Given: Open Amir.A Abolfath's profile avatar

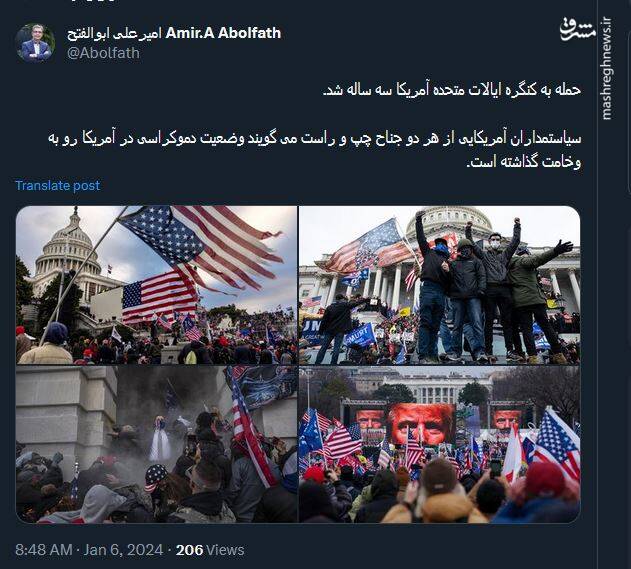Looking at the screenshot, I should point(35,43).
